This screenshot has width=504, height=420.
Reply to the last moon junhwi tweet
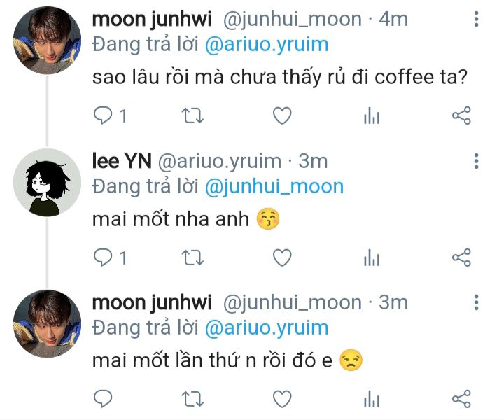pyautogui.click(x=103, y=399)
